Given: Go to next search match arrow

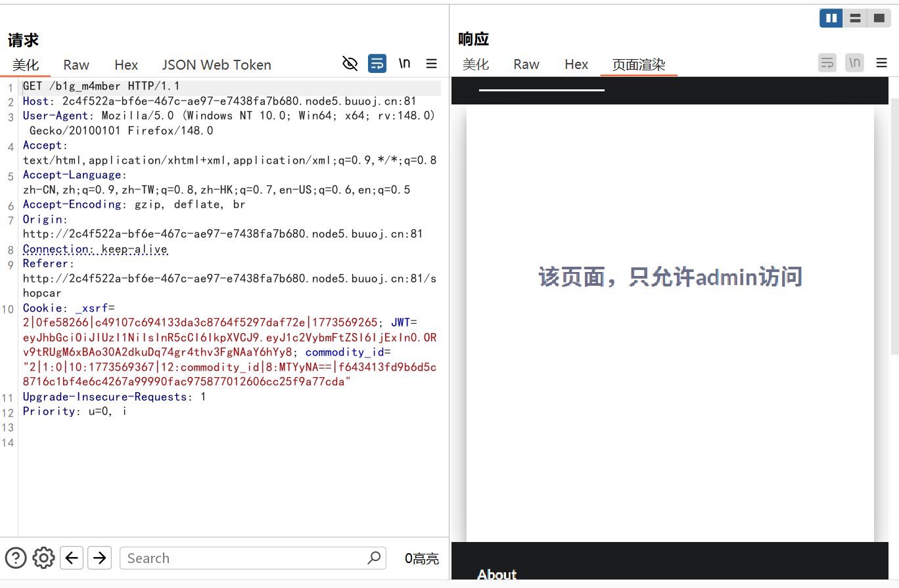Looking at the screenshot, I should point(99,558).
